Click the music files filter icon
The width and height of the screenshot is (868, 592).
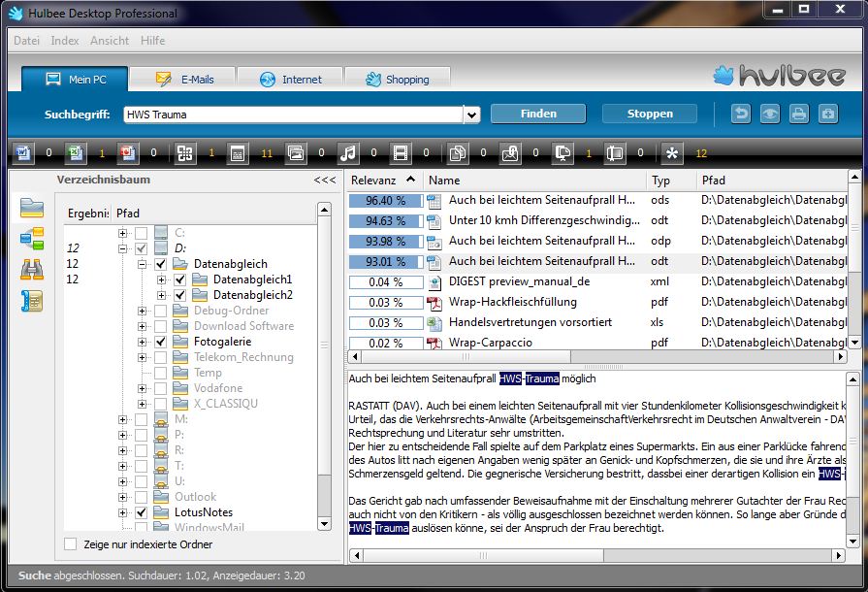coord(348,152)
